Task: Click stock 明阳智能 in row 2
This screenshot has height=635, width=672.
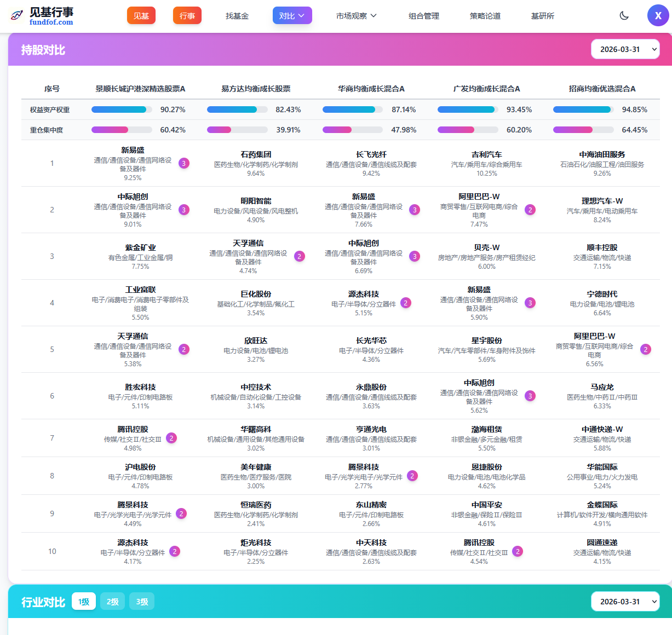Action: 256,201
